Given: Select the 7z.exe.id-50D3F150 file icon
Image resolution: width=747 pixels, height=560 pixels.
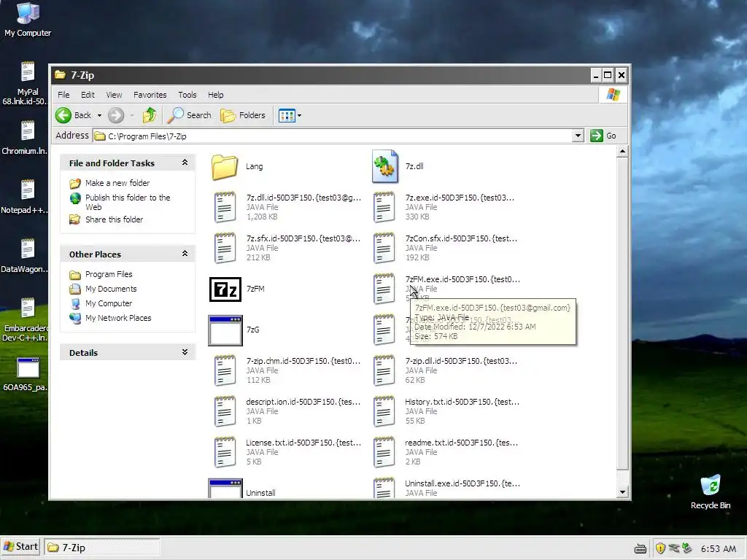Looking at the screenshot, I should (x=384, y=207).
